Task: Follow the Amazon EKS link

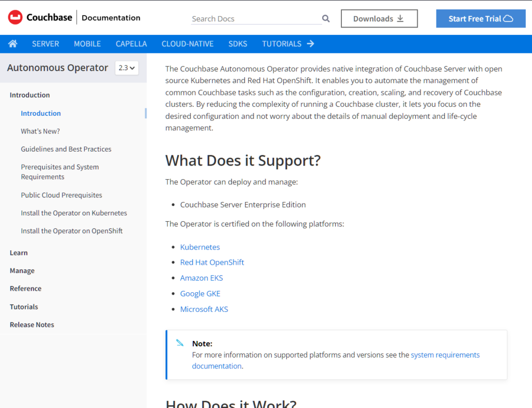Action: [x=202, y=278]
